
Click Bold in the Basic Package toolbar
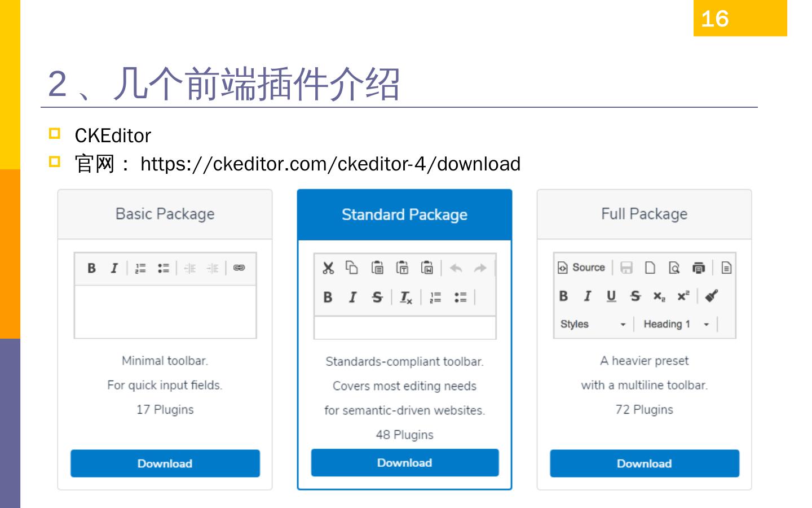coord(91,268)
